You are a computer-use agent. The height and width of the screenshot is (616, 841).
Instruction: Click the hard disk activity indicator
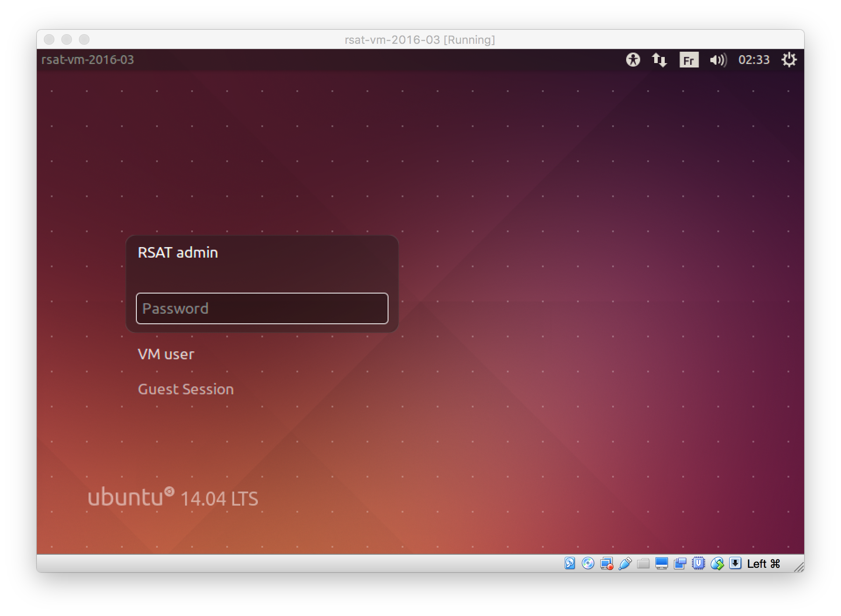[570, 563]
